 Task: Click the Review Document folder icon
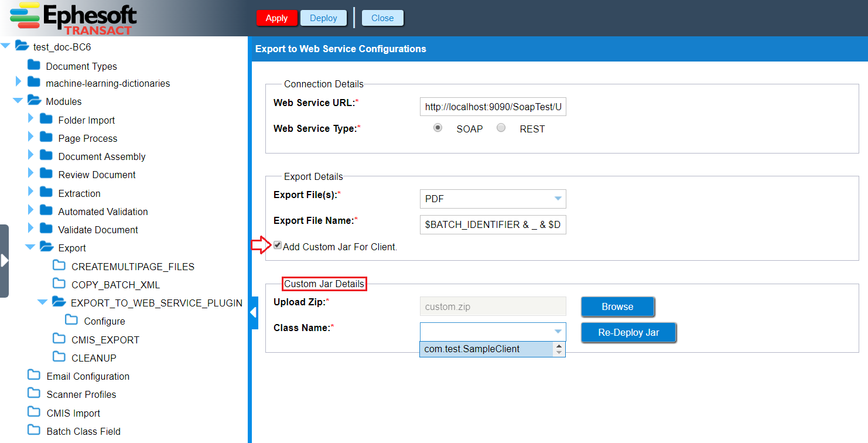click(46, 173)
